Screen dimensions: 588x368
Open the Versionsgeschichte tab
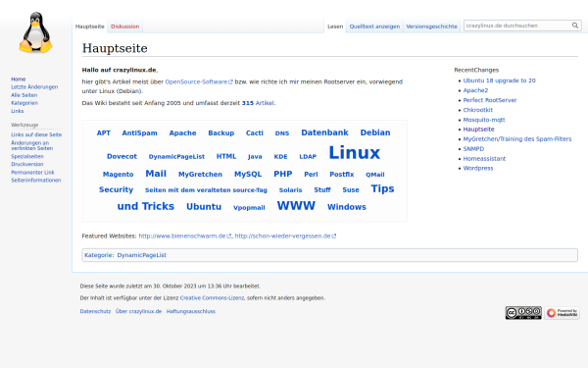(431, 26)
